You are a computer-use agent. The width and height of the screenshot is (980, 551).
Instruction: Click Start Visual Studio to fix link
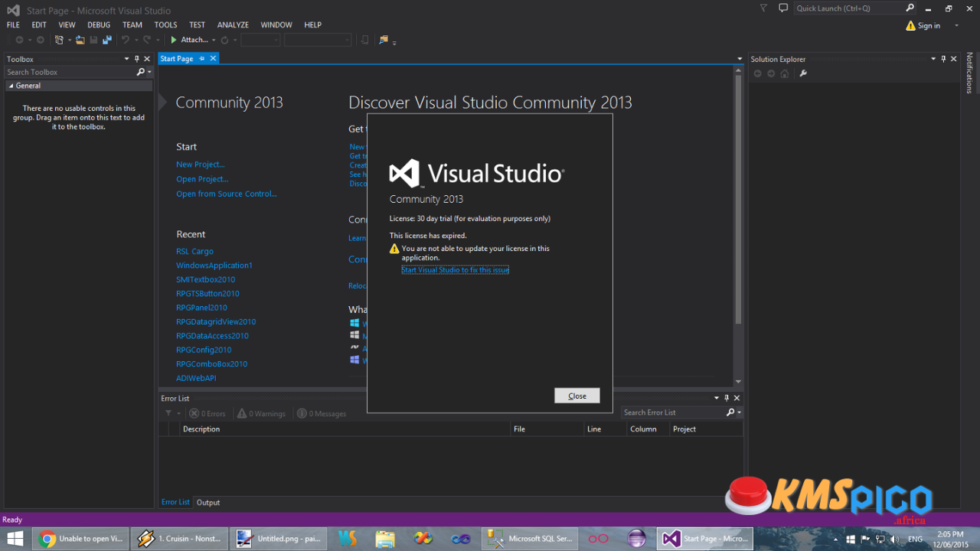[x=456, y=270]
